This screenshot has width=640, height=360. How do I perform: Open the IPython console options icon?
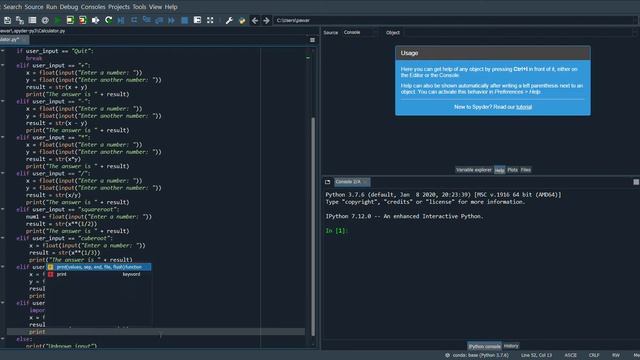[x=636, y=182]
